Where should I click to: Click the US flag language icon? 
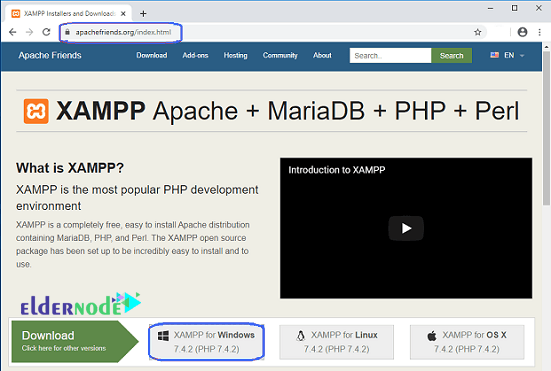tap(494, 55)
